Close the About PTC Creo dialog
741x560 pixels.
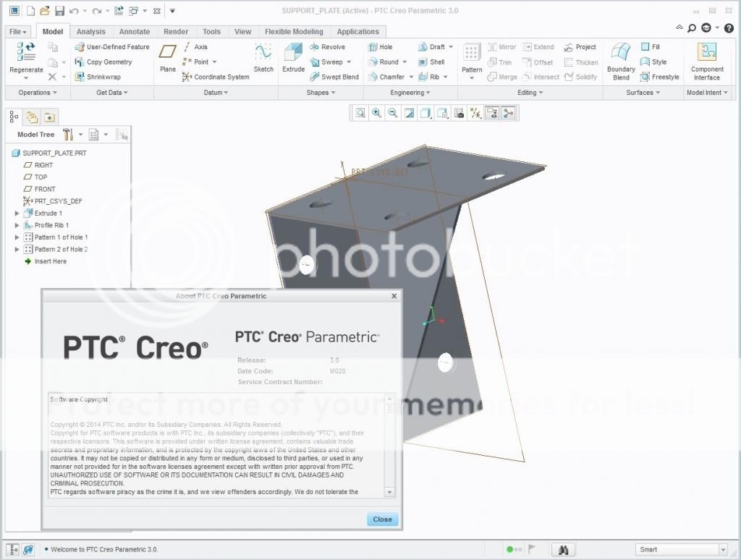coord(382,519)
